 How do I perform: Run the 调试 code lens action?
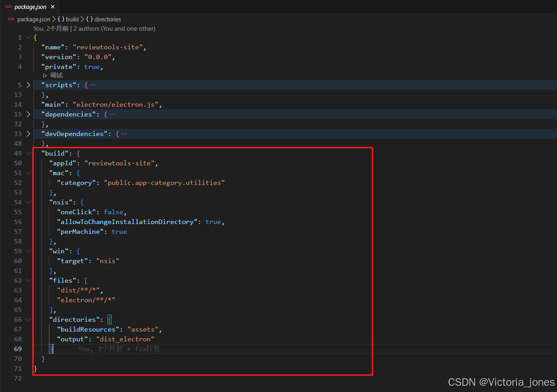[56, 75]
